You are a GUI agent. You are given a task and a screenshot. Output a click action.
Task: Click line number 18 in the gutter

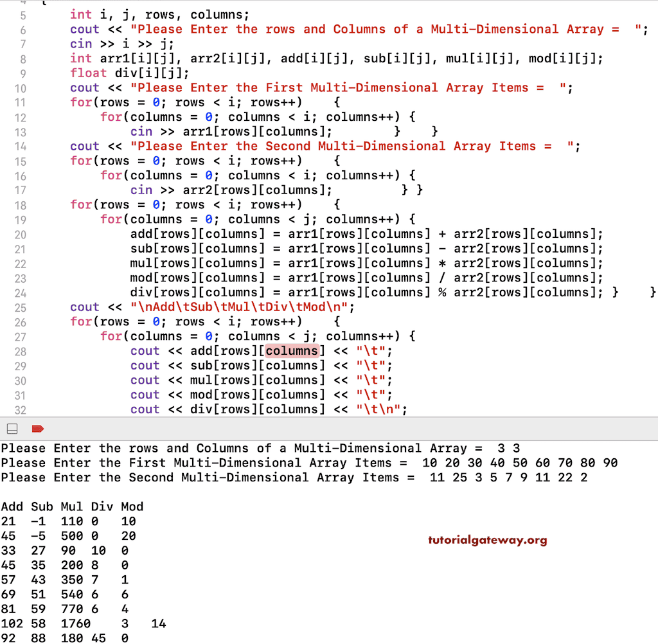pos(21,204)
